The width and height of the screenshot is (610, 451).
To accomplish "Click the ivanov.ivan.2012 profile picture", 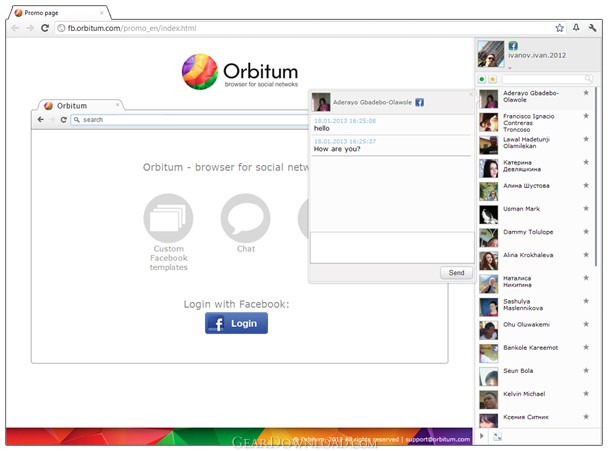I will coord(491,54).
